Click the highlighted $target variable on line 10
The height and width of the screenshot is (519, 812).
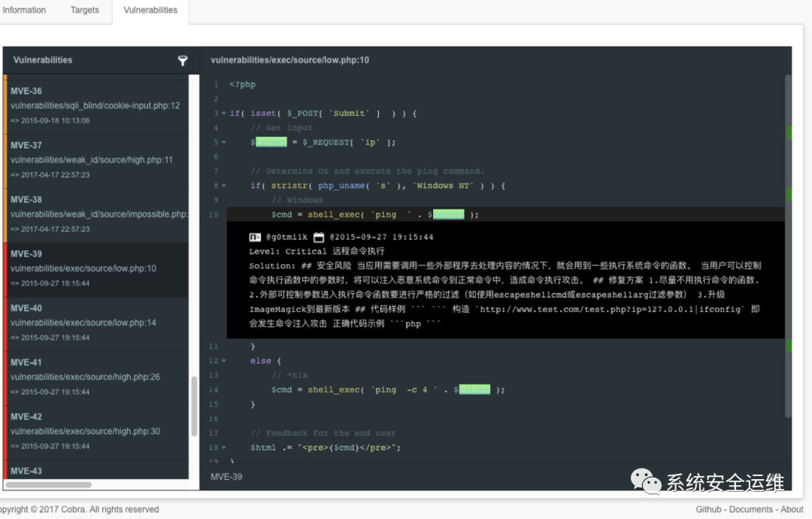(x=448, y=214)
